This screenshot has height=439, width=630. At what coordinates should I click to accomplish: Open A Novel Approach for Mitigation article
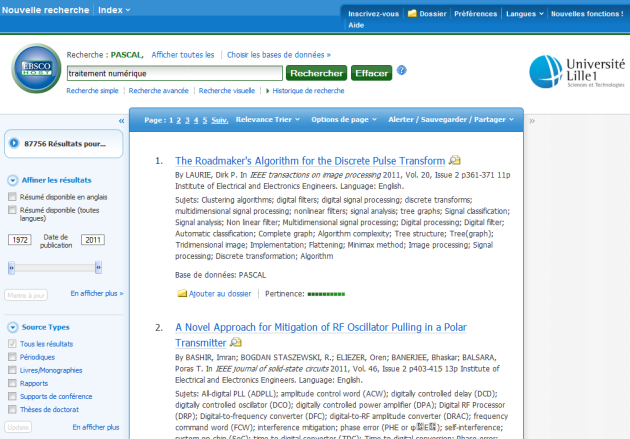click(x=321, y=335)
